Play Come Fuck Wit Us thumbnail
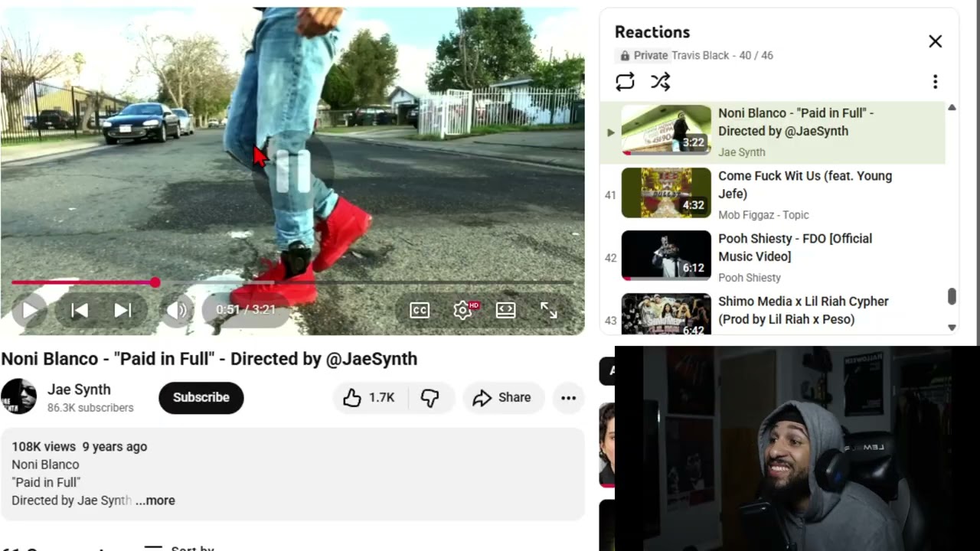This screenshot has height=551, width=980. coord(666,193)
